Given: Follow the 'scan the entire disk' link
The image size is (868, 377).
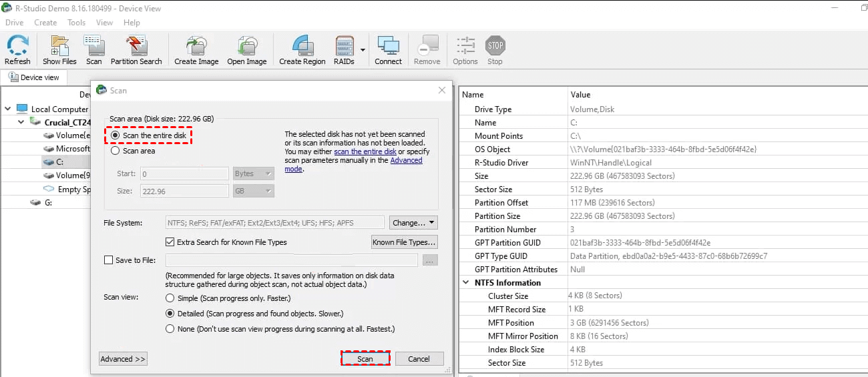Looking at the screenshot, I should point(365,151).
